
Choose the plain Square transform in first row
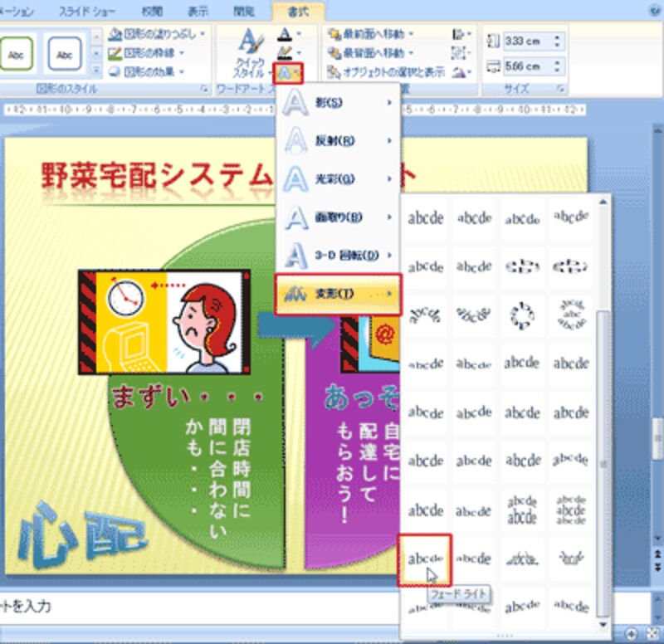coord(425,218)
